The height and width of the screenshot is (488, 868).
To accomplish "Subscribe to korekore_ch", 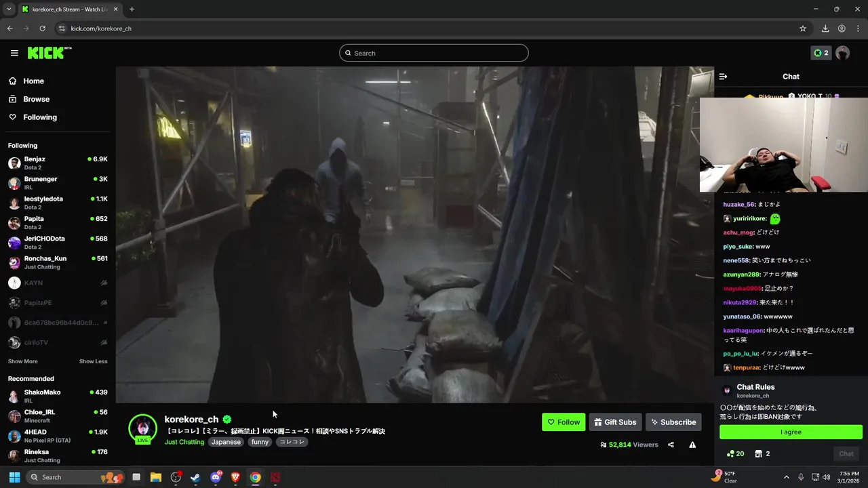I will [673, 422].
